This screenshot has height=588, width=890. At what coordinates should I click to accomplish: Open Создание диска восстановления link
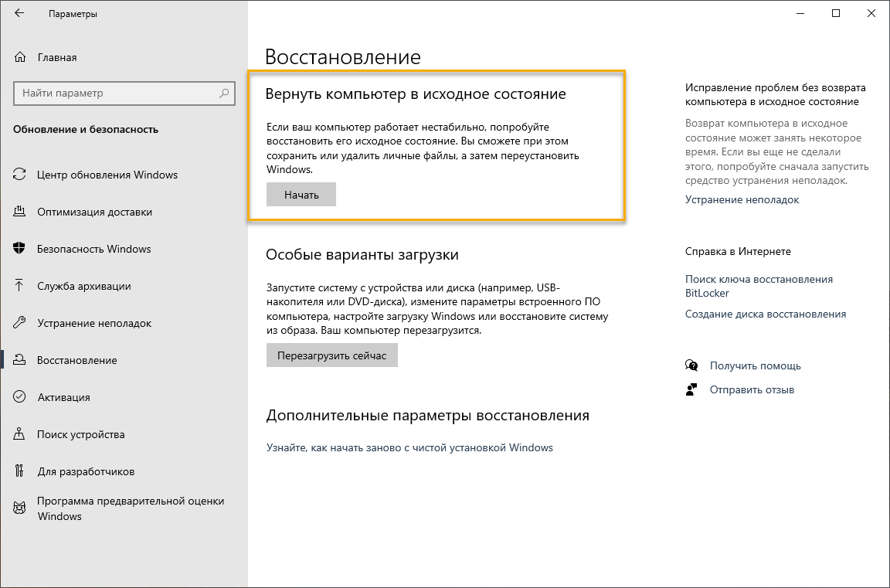(765, 314)
